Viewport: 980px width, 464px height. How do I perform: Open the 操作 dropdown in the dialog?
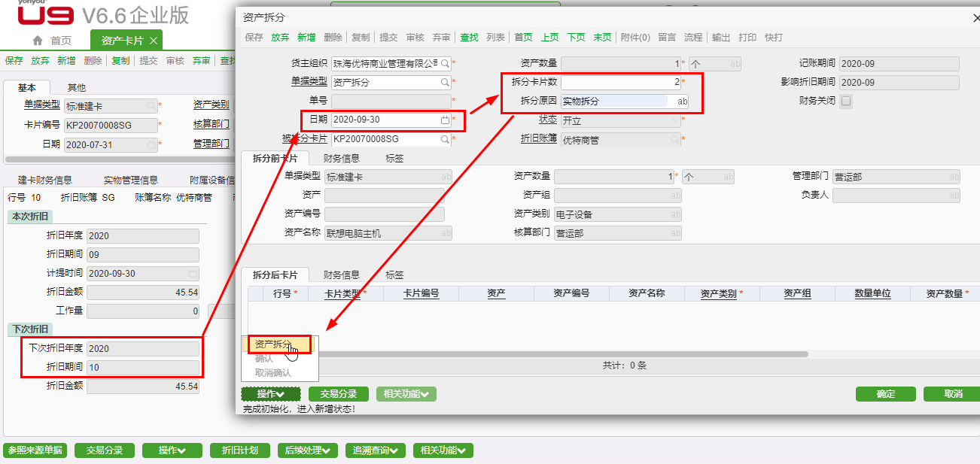270,394
